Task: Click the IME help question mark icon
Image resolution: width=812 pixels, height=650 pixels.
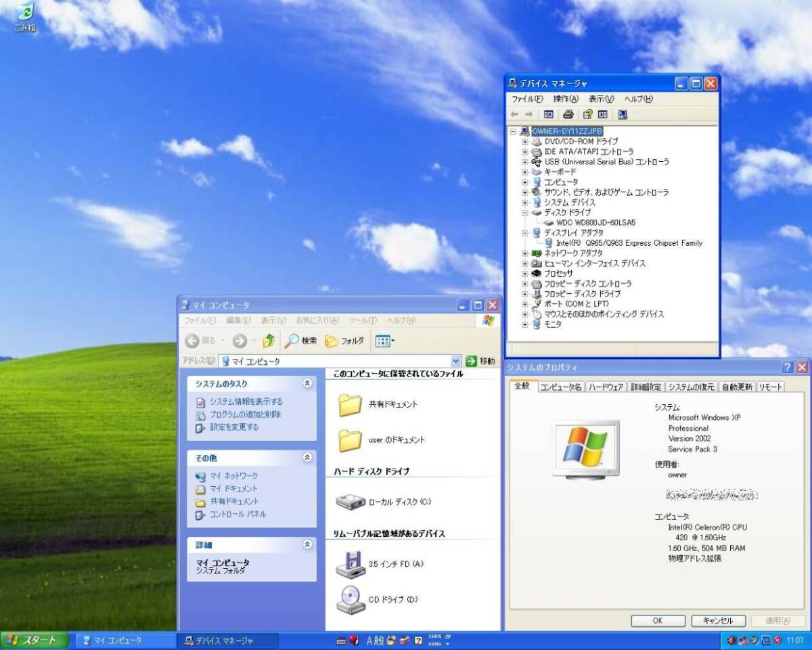Action: tap(419, 641)
